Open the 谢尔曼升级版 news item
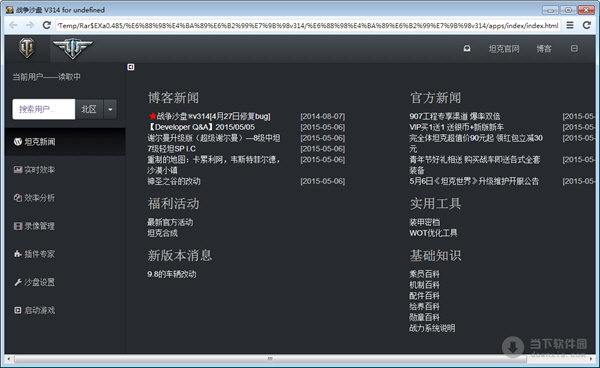The image size is (600, 368). click(x=214, y=138)
